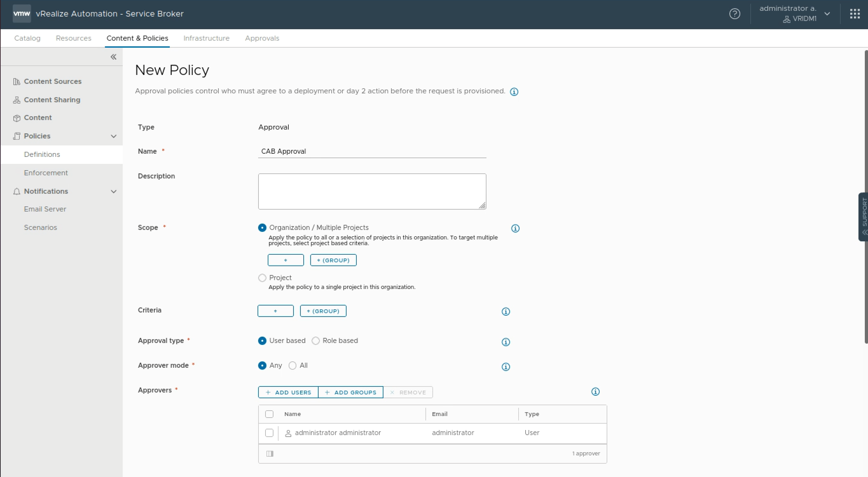Click info icon next to Scope
The height and width of the screenshot is (477, 868).
[515, 228]
